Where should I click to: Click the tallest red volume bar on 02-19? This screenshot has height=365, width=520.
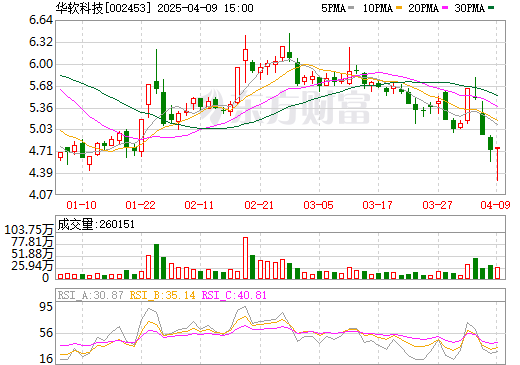pos(246,258)
